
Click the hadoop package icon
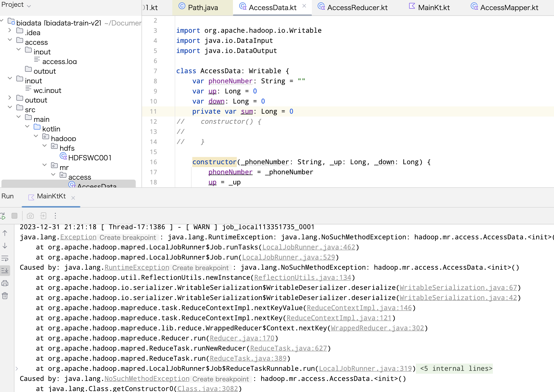45,136
